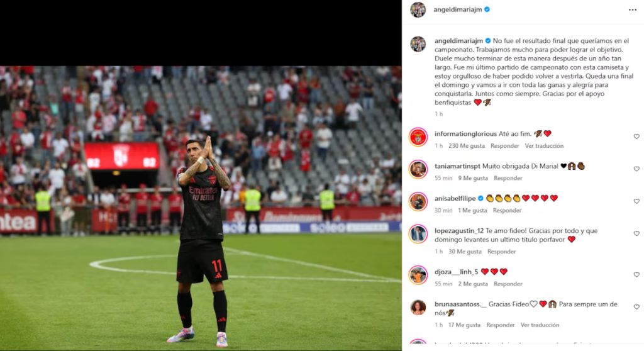Open angeldimariajm username in post header
Viewport: 644px width, 351px height.
[x=458, y=9]
